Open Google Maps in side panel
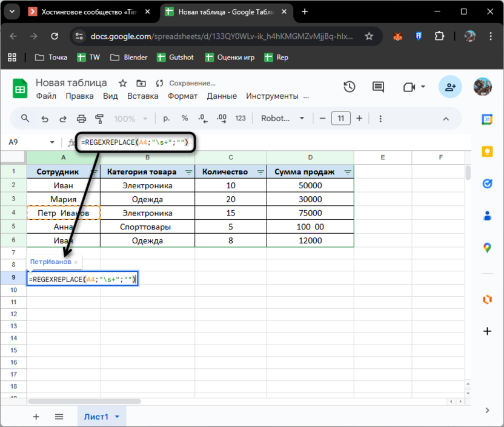The width and height of the screenshot is (504, 427). [x=487, y=247]
